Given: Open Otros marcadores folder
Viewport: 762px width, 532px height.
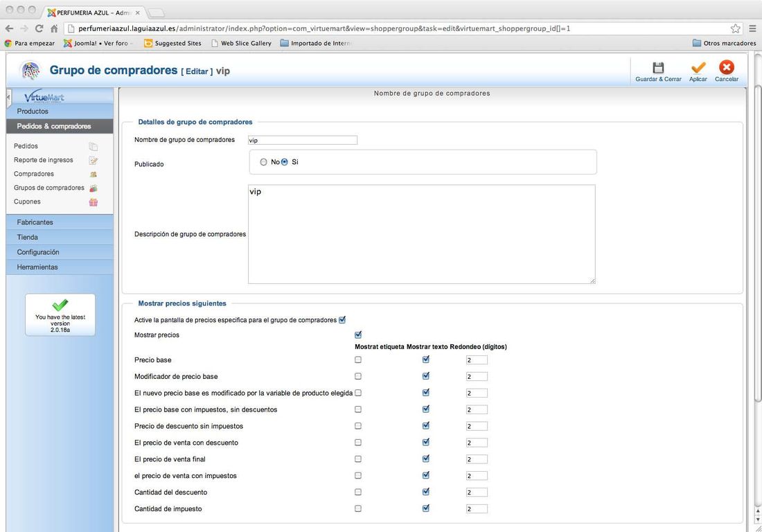Looking at the screenshot, I should pos(724,43).
